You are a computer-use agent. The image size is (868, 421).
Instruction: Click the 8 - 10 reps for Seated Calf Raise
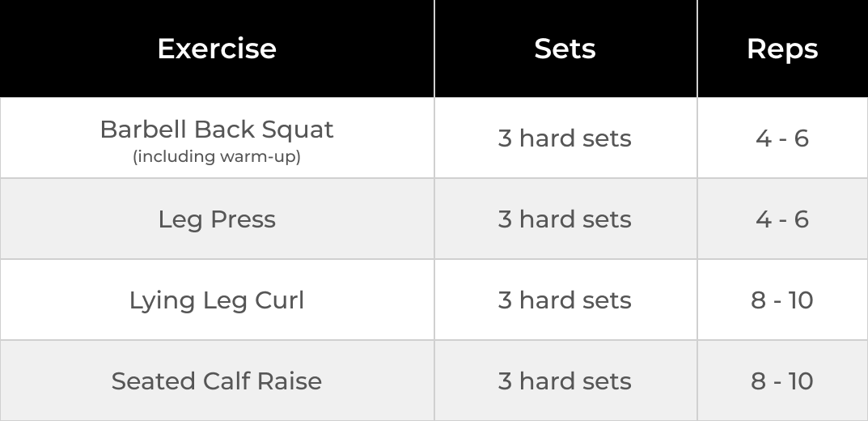pos(782,381)
